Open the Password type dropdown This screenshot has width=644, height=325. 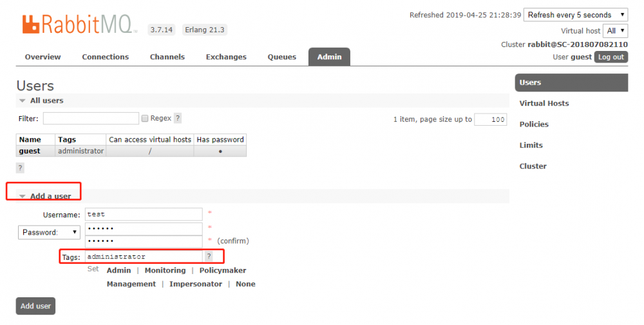click(x=49, y=232)
